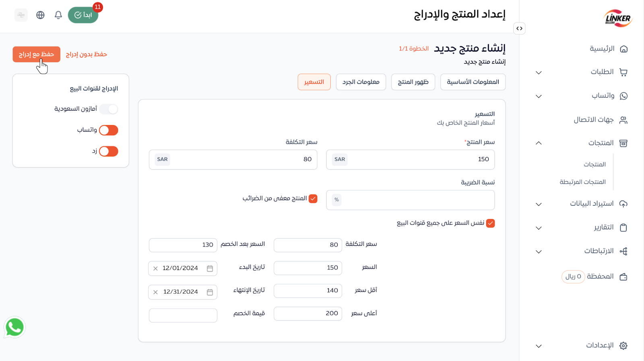Screen dimensions: 644x361
Task: Click أعلى سعر field showing 200
Action: (308, 314)
